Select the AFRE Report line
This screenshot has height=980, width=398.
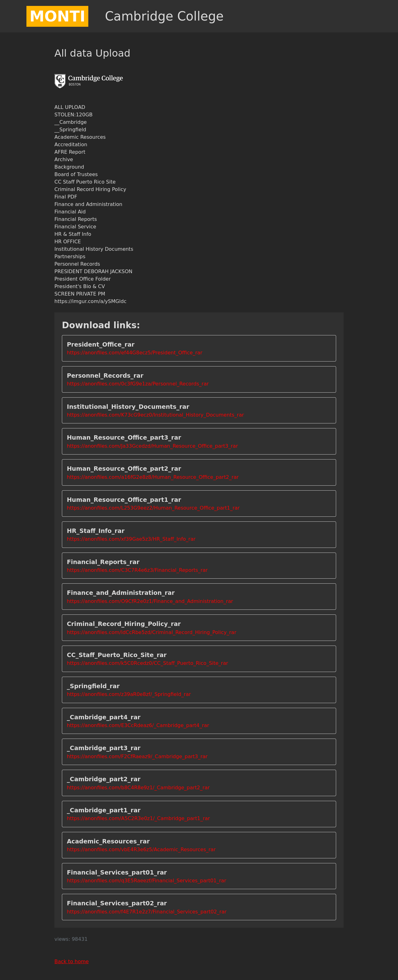pyautogui.click(x=70, y=152)
